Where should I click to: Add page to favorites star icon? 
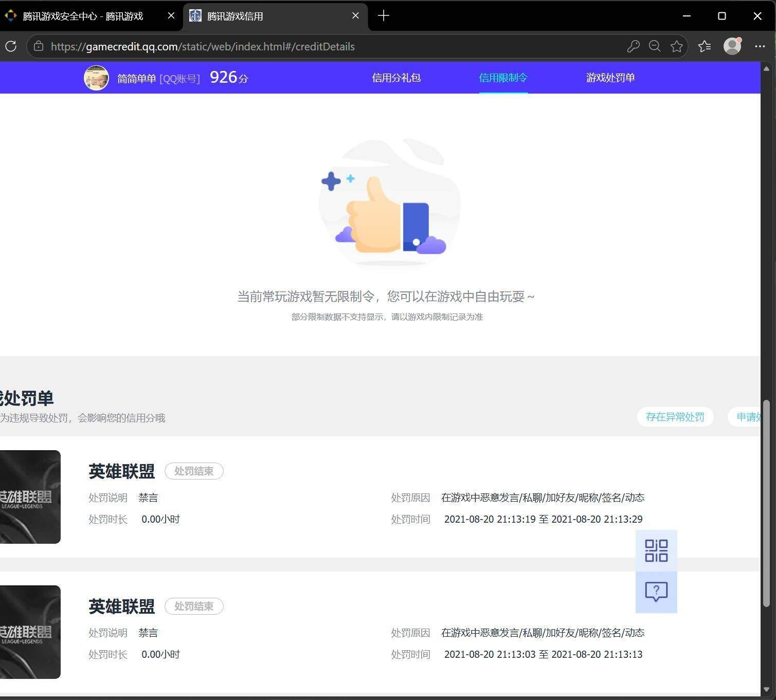[x=677, y=46]
